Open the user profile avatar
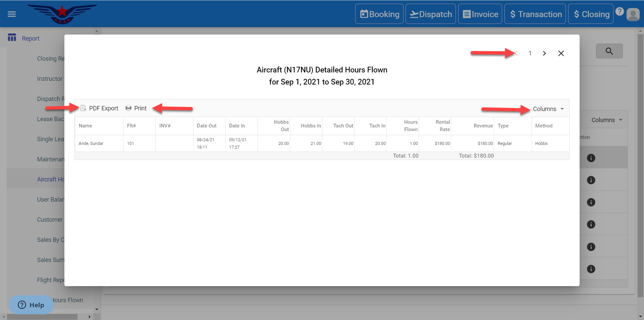The width and height of the screenshot is (644, 320). 633,14
